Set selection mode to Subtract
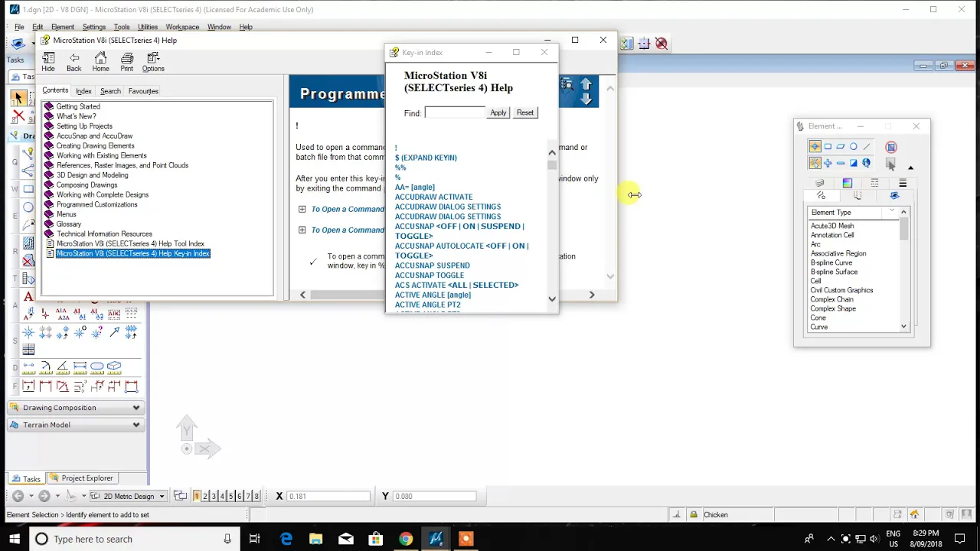980x551 pixels. tap(841, 163)
